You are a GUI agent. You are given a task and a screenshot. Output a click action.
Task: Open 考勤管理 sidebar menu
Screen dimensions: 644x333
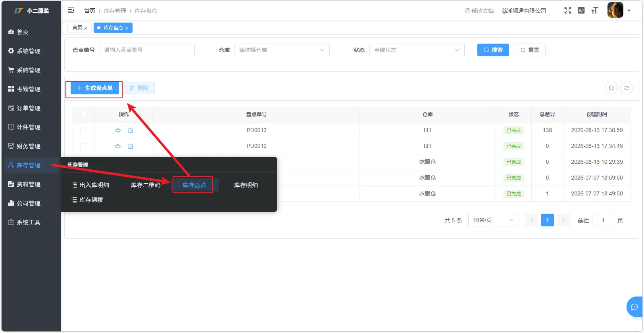coord(31,89)
